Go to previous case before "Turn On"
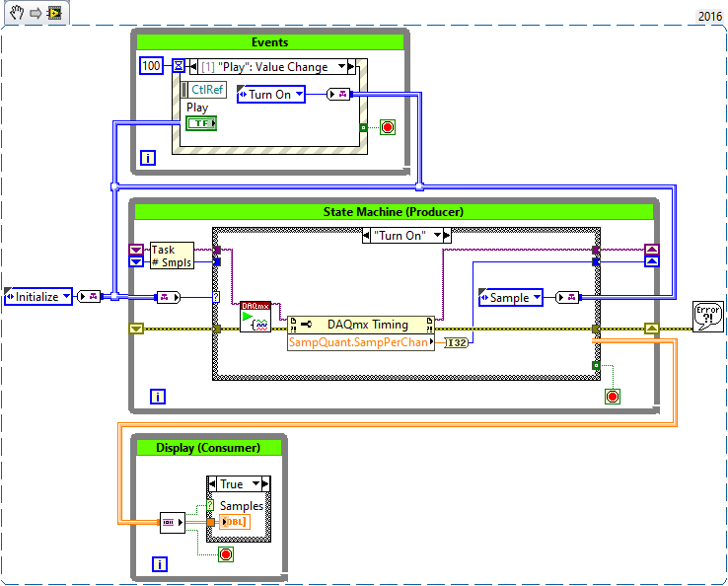 point(366,236)
